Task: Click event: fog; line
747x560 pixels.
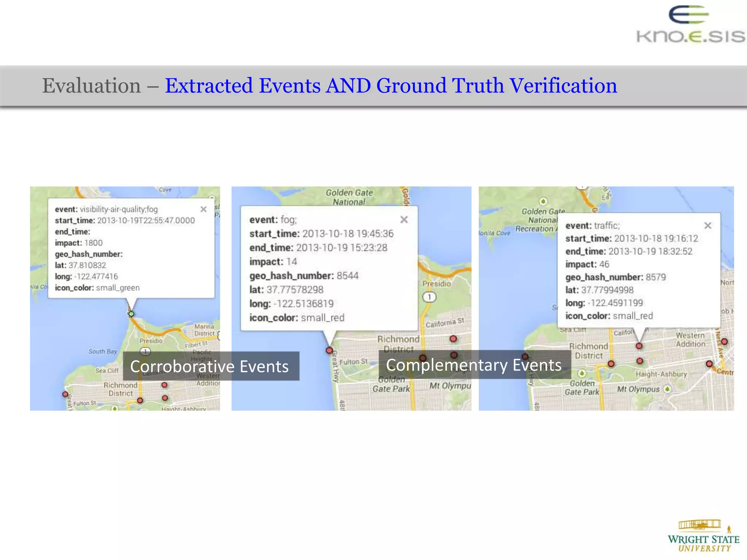Action: click(x=273, y=220)
